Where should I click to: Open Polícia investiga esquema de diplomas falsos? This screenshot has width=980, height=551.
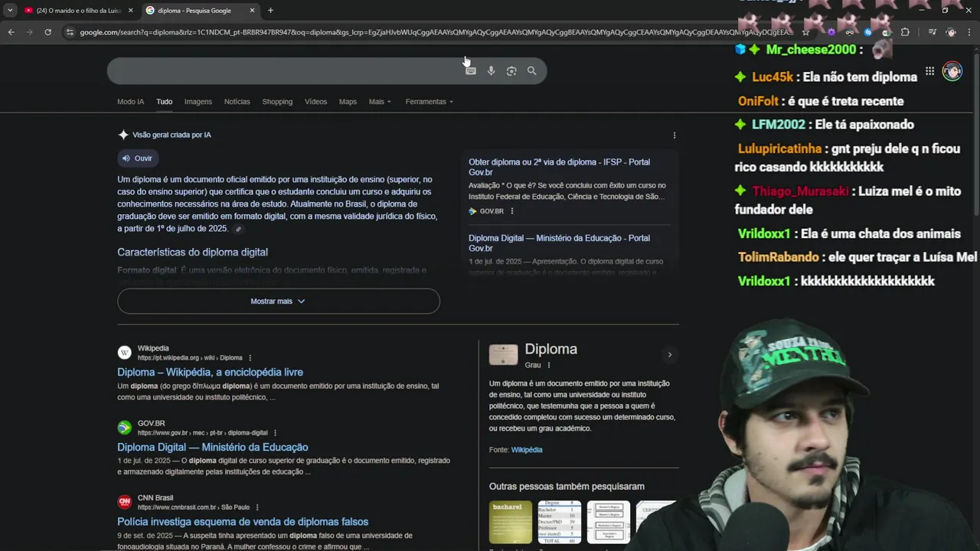click(243, 522)
